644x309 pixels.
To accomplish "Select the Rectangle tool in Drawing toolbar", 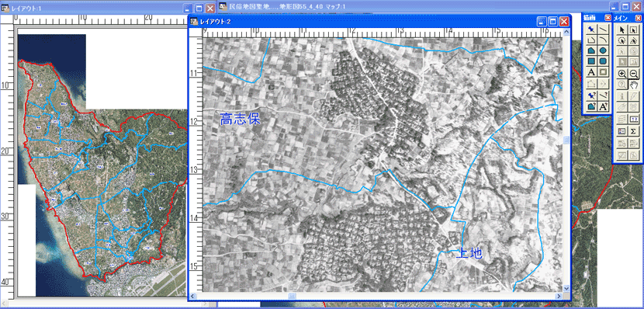I will (591, 61).
